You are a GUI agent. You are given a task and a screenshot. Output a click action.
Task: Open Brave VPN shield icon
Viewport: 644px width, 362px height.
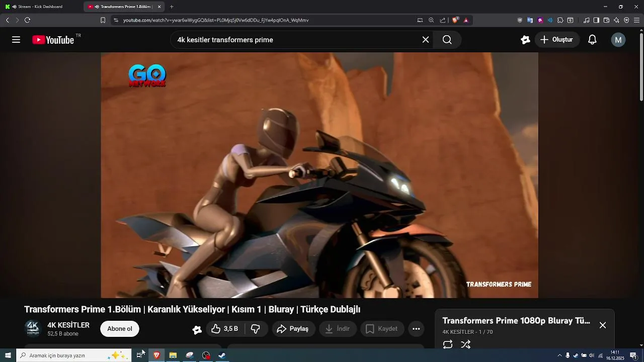[626, 20]
